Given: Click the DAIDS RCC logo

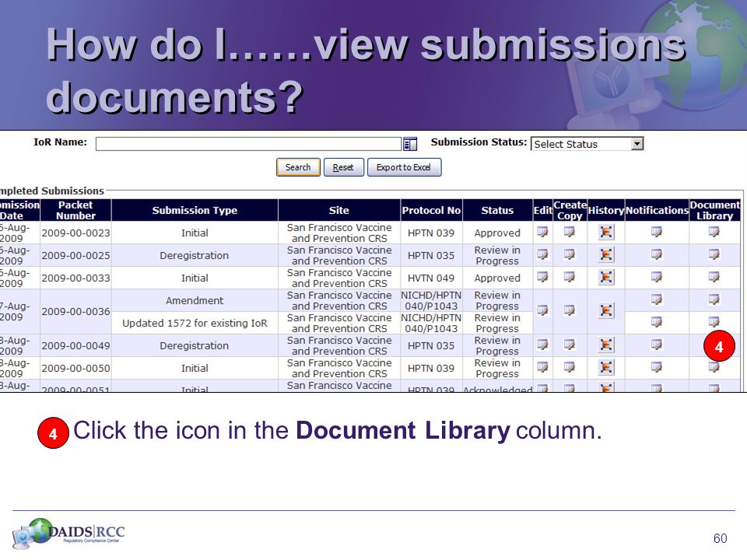Looking at the screenshot, I should point(69,532).
